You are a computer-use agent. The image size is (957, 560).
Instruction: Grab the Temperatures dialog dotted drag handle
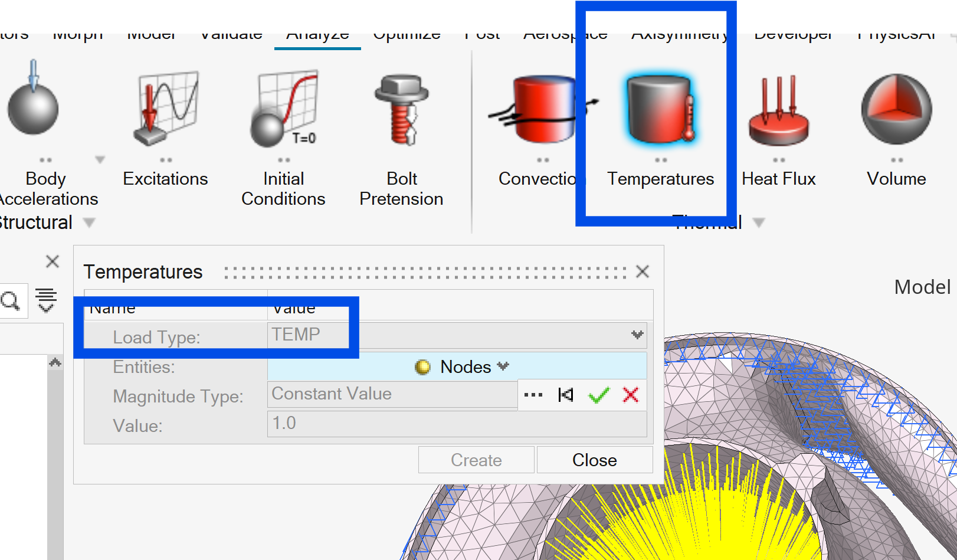pos(425,273)
